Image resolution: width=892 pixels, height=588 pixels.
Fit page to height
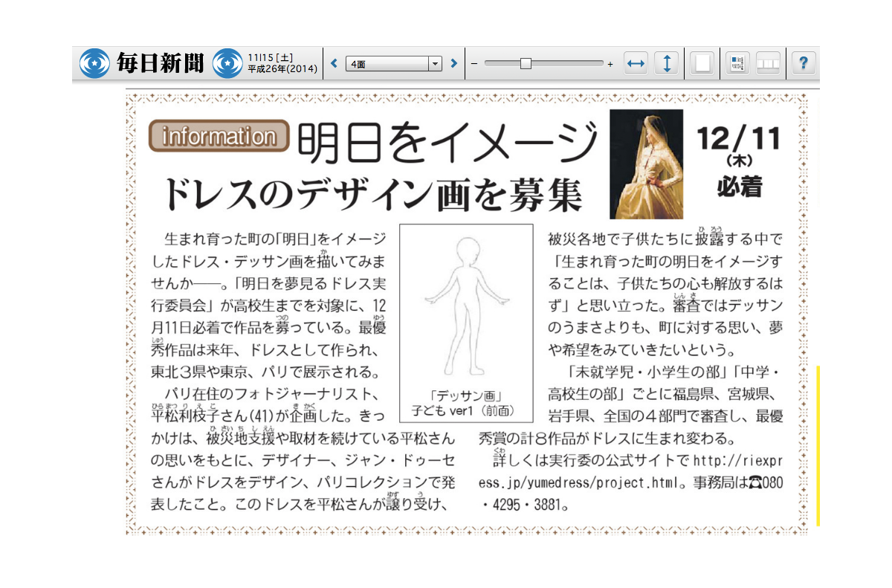point(666,64)
